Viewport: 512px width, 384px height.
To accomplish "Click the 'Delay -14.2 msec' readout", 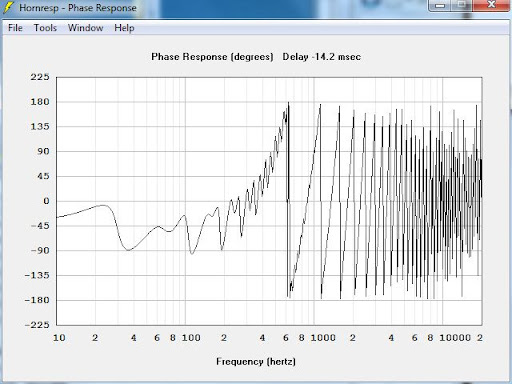I will point(322,57).
